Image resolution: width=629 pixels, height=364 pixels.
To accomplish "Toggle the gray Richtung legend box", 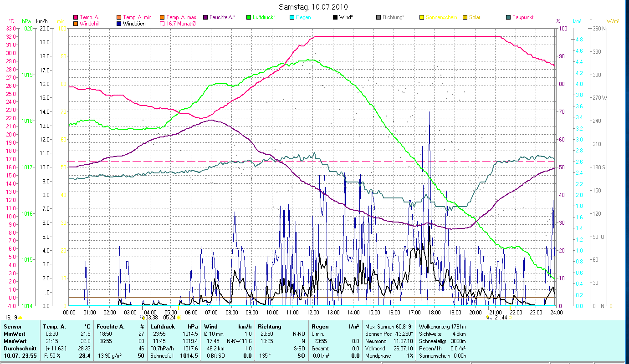I will click(x=378, y=17).
